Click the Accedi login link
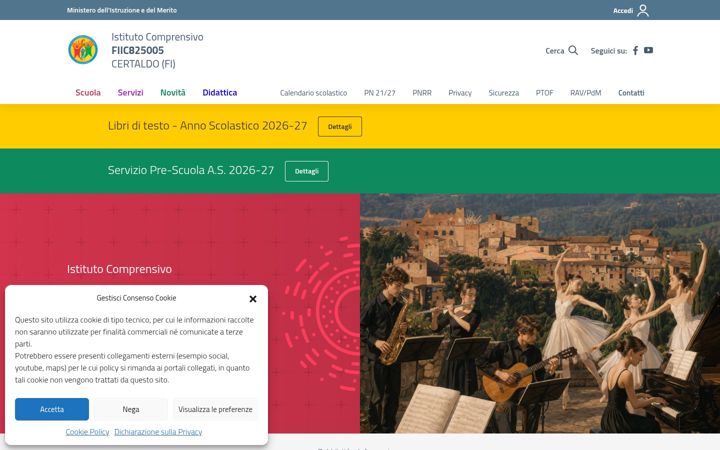This screenshot has height=450, width=720. [x=623, y=11]
